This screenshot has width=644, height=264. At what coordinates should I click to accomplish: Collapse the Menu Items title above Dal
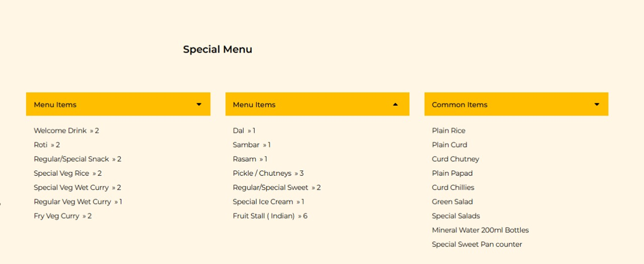(254, 105)
